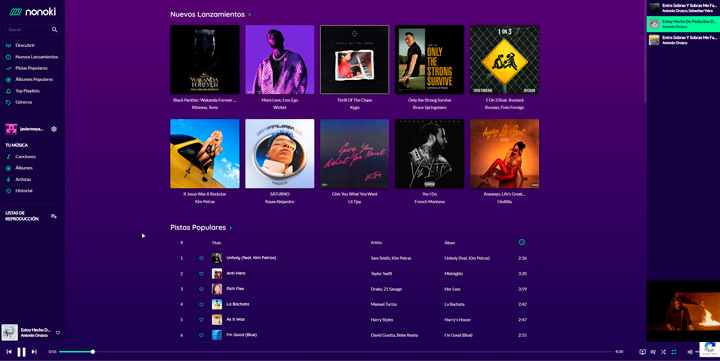The image size is (720, 361).
Task: Play the Unholy track cover thumbnail
Action: pos(217,258)
